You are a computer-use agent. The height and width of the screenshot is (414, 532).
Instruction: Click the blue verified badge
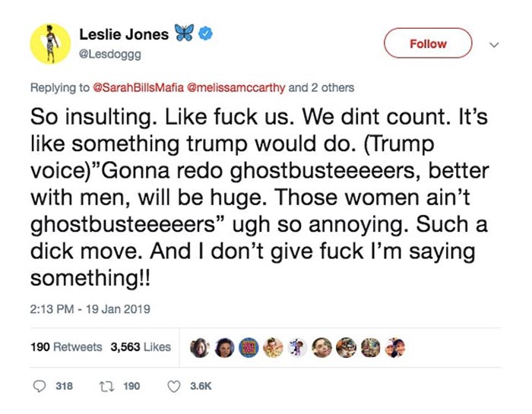coord(204,35)
